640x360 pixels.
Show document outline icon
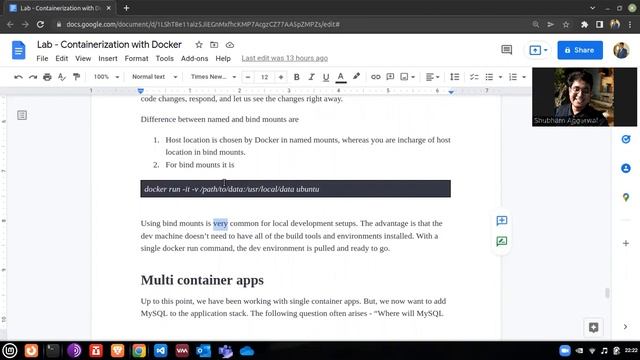click(22, 115)
